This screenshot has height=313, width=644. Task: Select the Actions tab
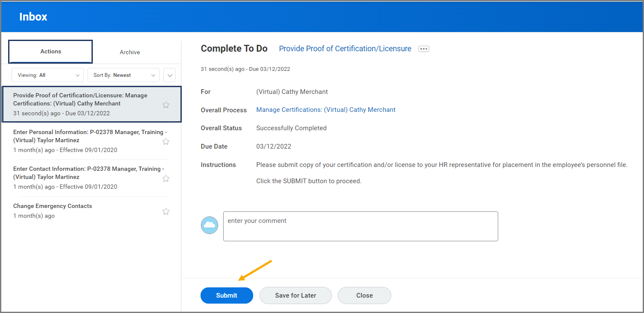coord(50,52)
